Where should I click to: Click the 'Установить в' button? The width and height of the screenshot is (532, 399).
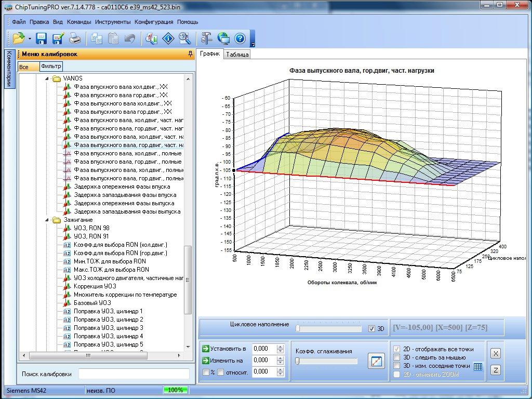pos(224,349)
